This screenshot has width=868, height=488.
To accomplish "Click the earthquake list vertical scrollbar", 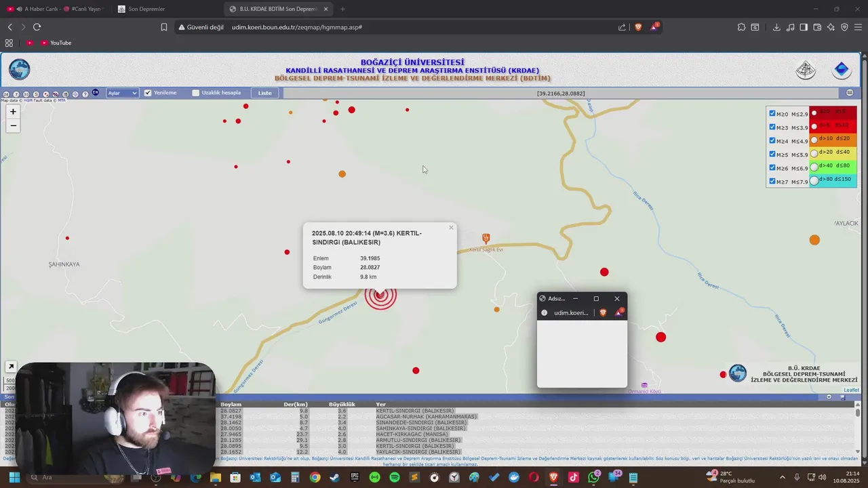I will [858, 428].
